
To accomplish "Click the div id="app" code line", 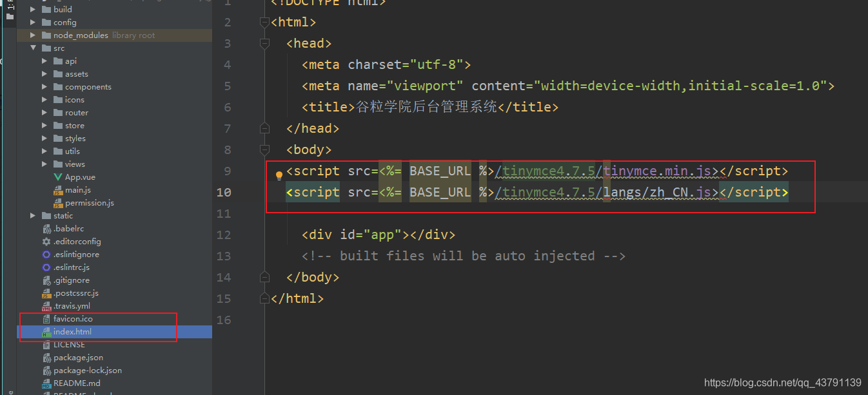I will tap(379, 235).
